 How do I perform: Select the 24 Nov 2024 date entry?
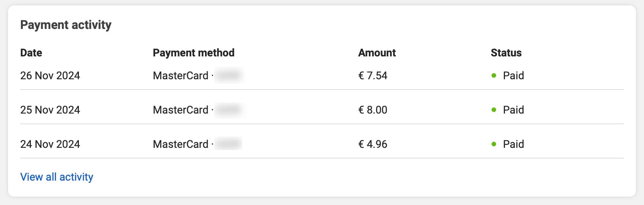click(50, 144)
